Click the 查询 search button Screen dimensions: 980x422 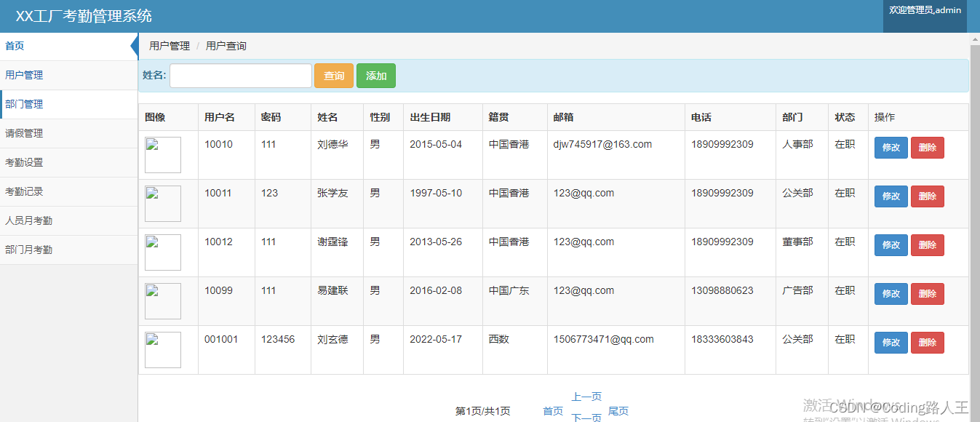coord(333,75)
